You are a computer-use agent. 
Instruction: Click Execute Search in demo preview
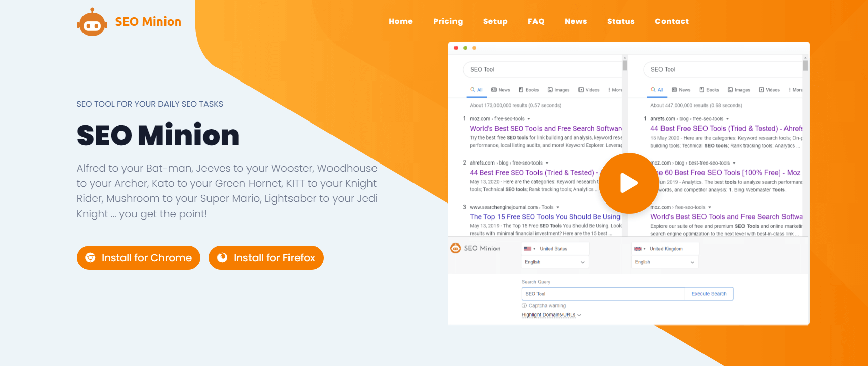(709, 294)
